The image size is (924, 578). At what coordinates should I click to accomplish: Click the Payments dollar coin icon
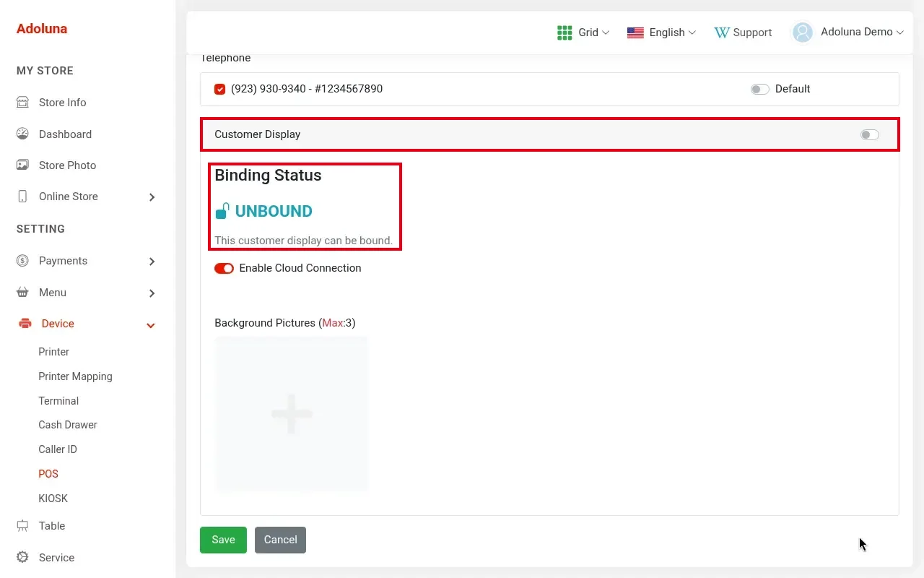pyautogui.click(x=22, y=261)
